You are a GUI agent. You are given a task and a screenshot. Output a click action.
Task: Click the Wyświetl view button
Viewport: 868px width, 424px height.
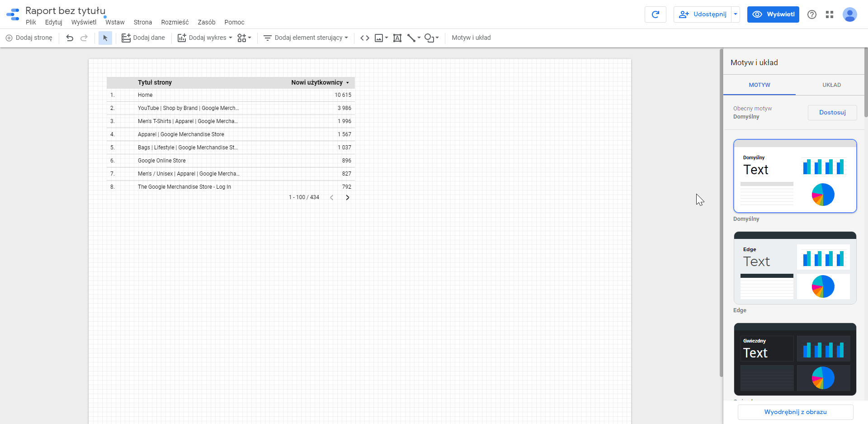(773, 14)
